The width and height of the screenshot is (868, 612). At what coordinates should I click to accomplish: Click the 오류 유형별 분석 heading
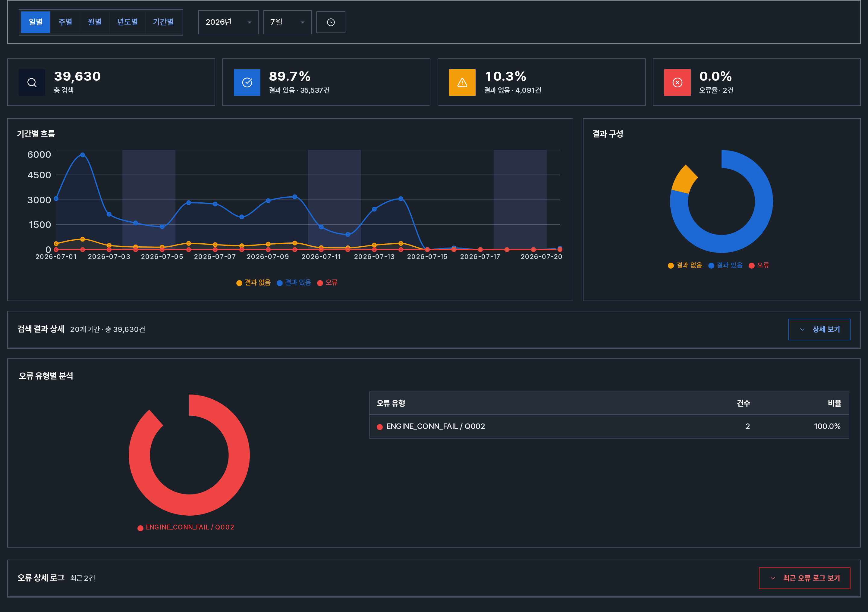(46, 376)
